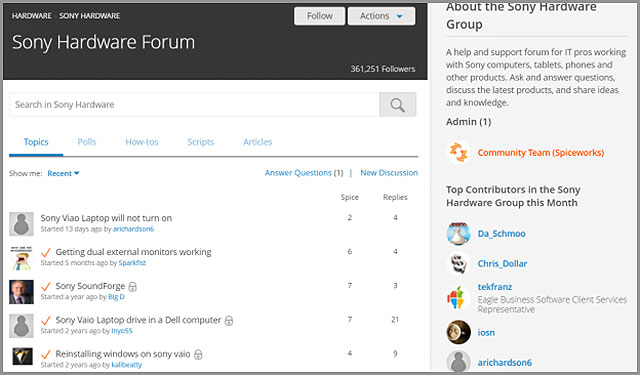Open arichardson6 name in Top Contributors
Image resolution: width=640 pixels, height=375 pixels.
coord(505,362)
